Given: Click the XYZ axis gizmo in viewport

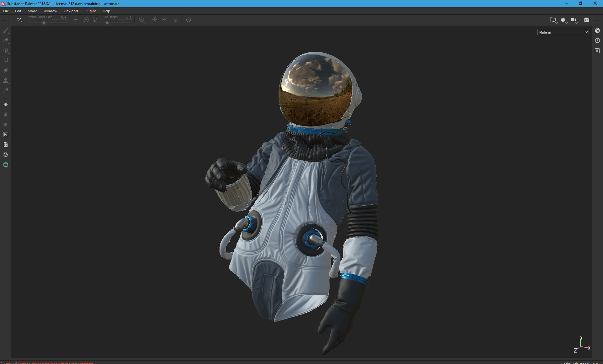Looking at the screenshot, I should pos(582,345).
